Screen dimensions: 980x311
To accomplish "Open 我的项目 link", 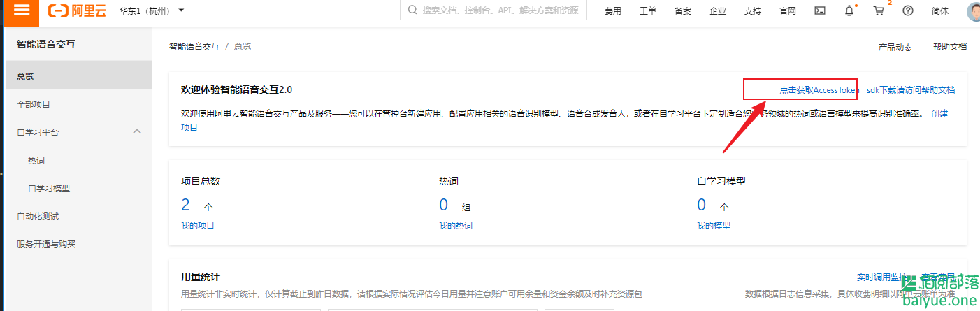I will [x=198, y=226].
